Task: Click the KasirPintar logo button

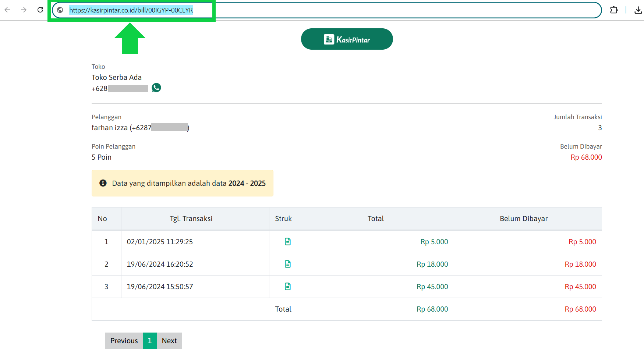Action: coord(347,39)
